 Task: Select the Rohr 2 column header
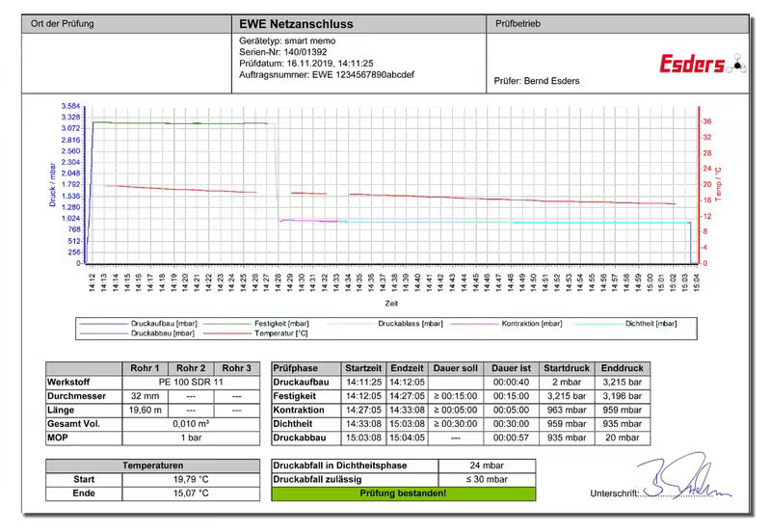[191, 368]
